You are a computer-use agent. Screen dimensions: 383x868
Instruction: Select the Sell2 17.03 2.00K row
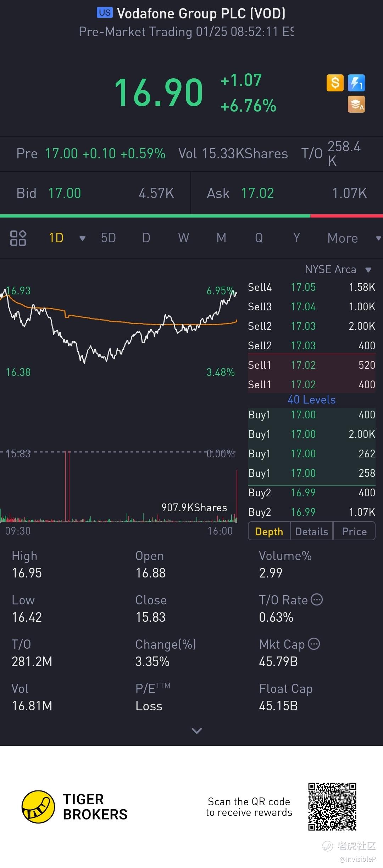point(312,326)
